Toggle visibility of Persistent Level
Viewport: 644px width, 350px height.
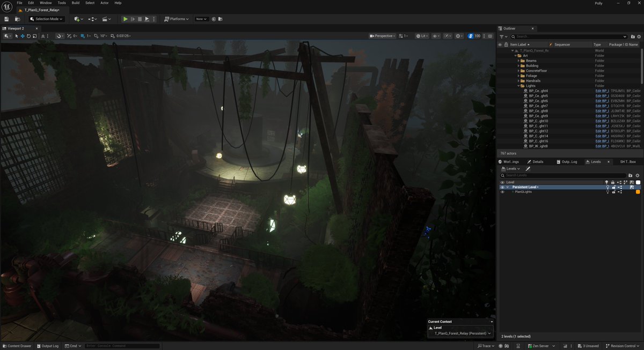click(502, 187)
